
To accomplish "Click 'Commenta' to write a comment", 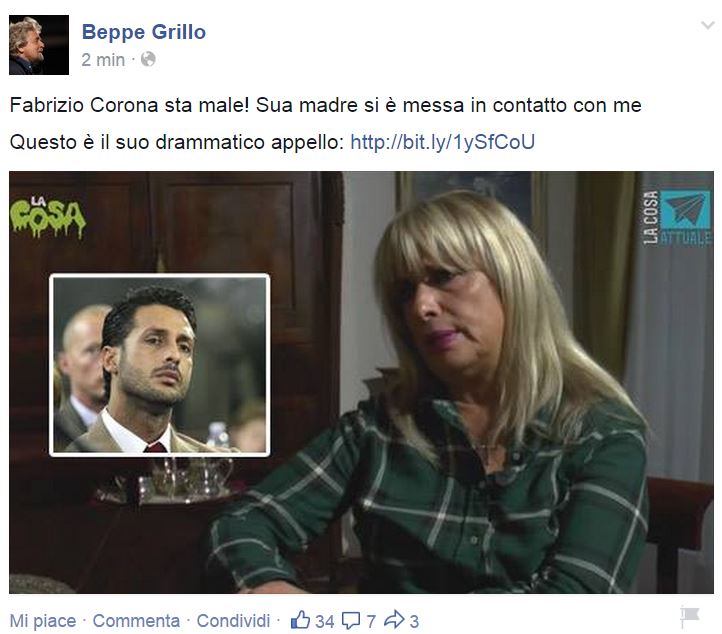I will [x=136, y=621].
